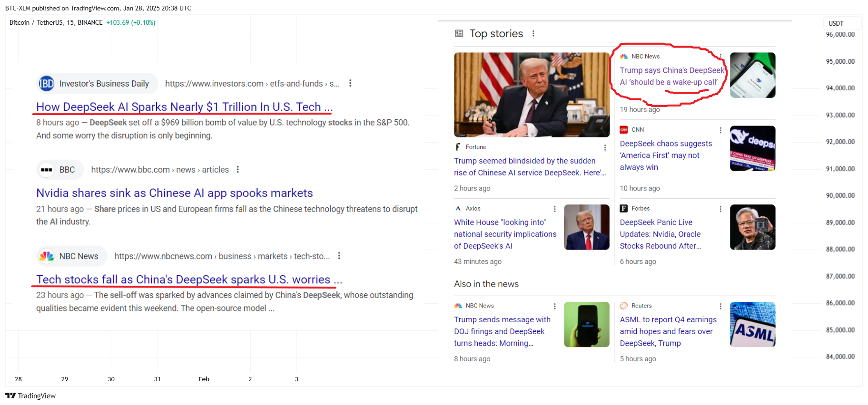Click the nbcnews.com business markets breadcrumb URL
This screenshot has width=868, height=405.
(x=222, y=256)
